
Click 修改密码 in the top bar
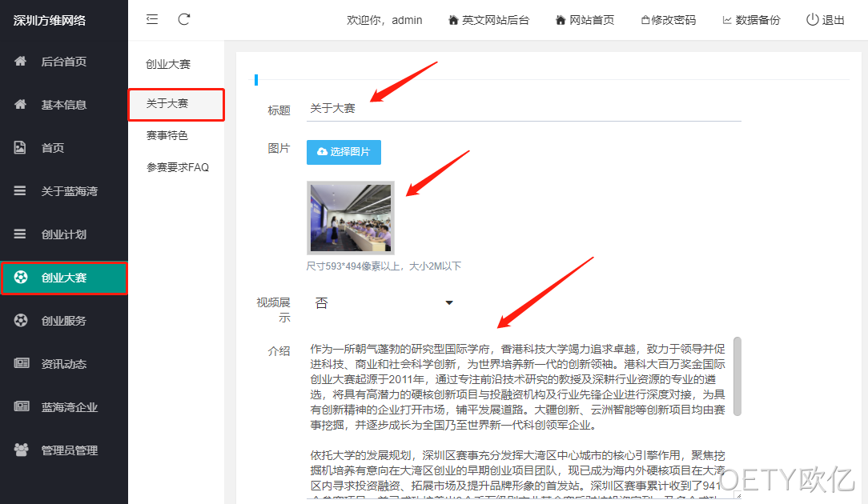(x=669, y=21)
